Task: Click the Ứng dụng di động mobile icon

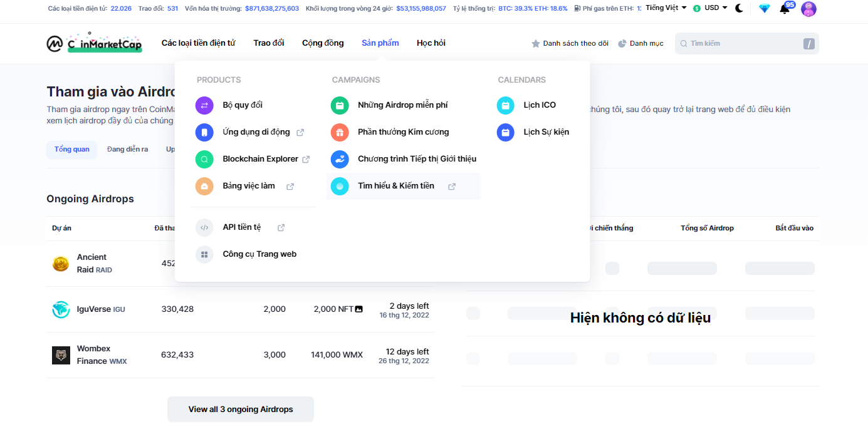Action: pyautogui.click(x=204, y=132)
